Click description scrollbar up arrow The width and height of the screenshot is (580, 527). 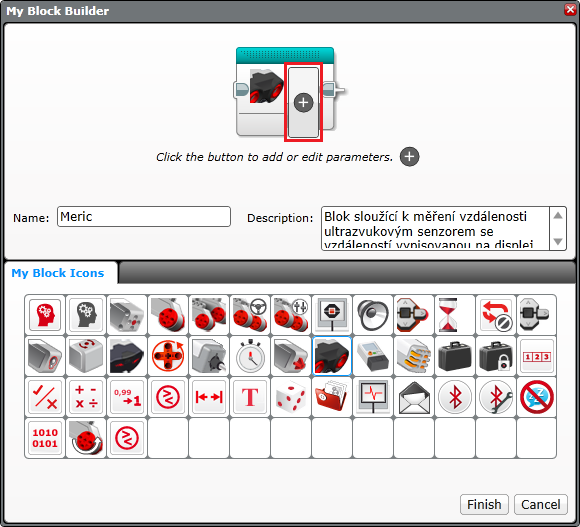pos(558,215)
